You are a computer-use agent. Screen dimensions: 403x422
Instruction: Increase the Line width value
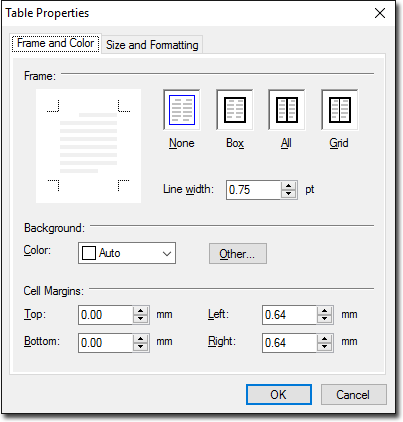[289, 186]
